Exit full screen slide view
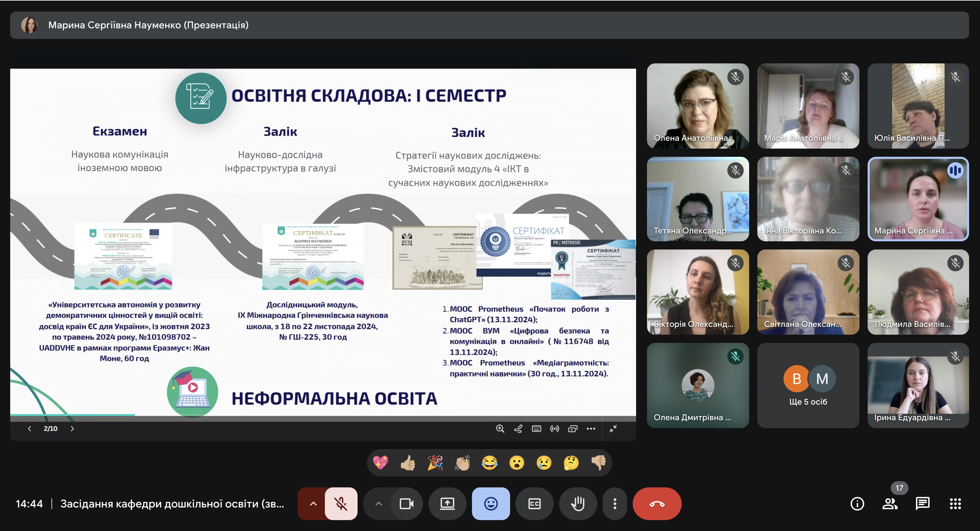 613,429
